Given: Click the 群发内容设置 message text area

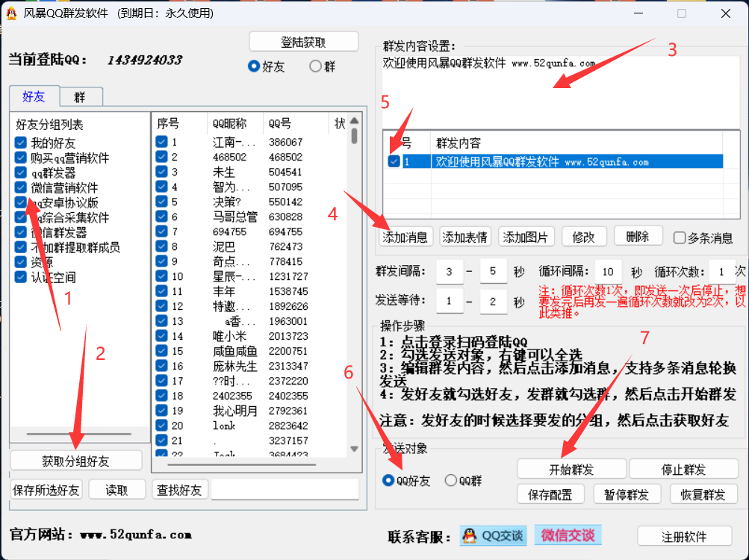Looking at the screenshot, I should click(562, 93).
